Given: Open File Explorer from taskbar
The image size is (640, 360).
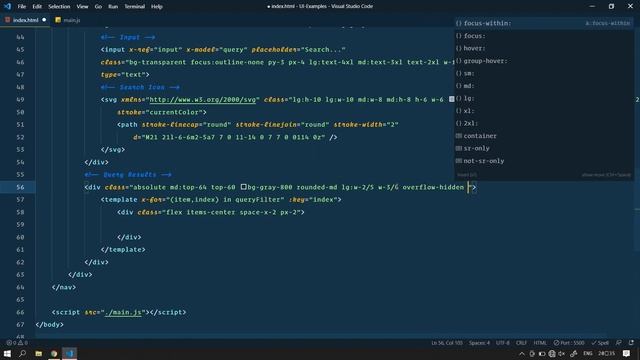Looking at the screenshot, I should [x=38, y=353].
